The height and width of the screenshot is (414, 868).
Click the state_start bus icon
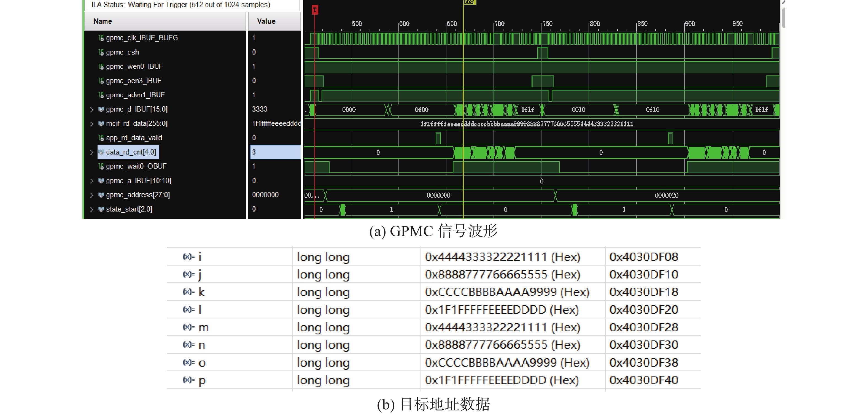click(101, 209)
